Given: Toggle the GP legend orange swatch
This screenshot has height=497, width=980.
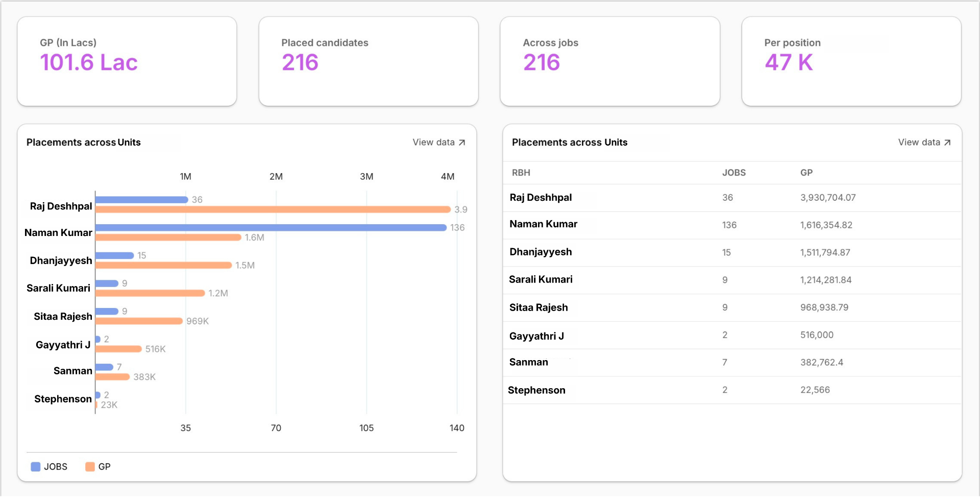Looking at the screenshot, I should point(90,467).
